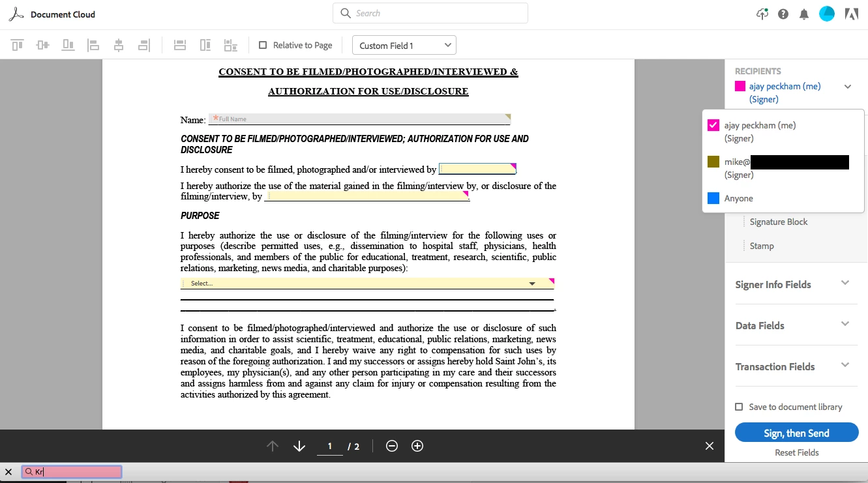Choose the Anyone recipient option
The image size is (868, 483).
pos(783,198)
